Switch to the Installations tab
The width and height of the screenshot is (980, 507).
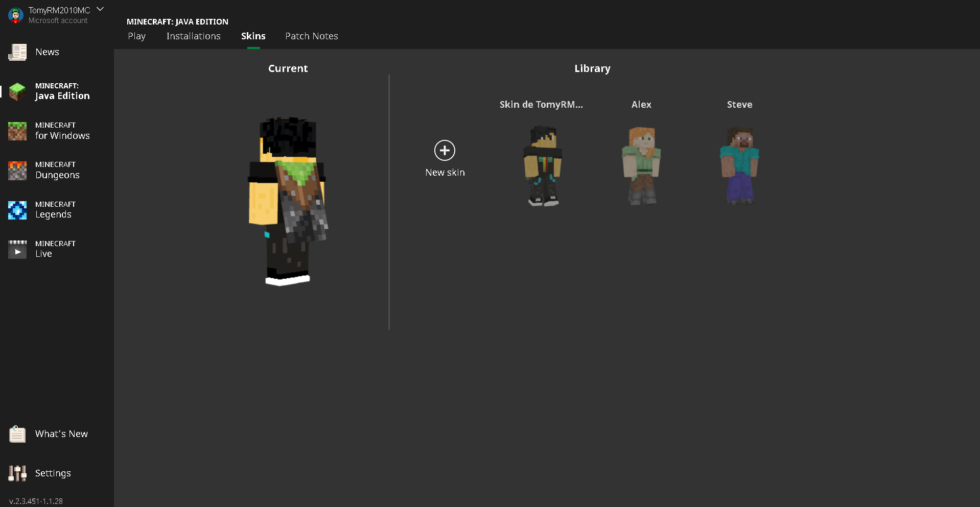194,36
